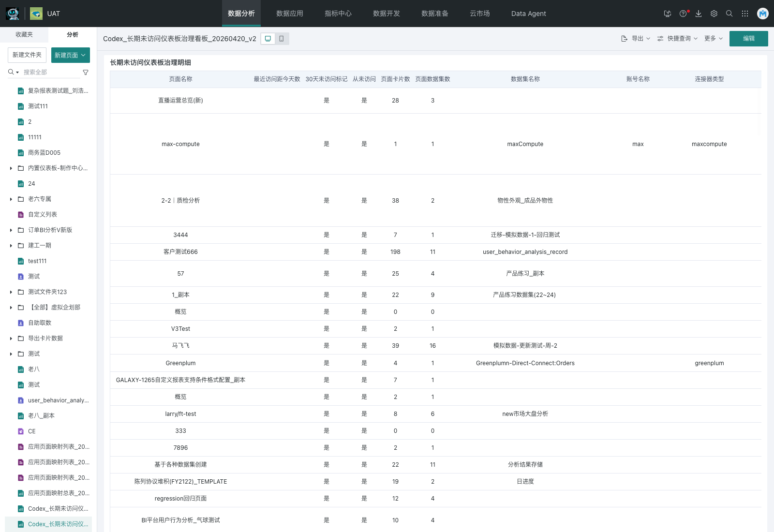Open the app grid launcher icon

(x=745, y=14)
